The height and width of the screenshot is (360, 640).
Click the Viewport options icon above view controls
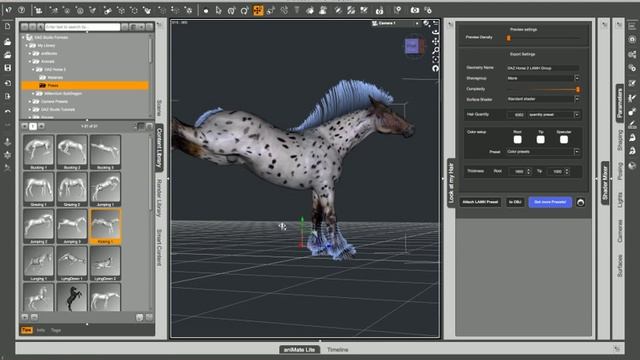[436, 23]
